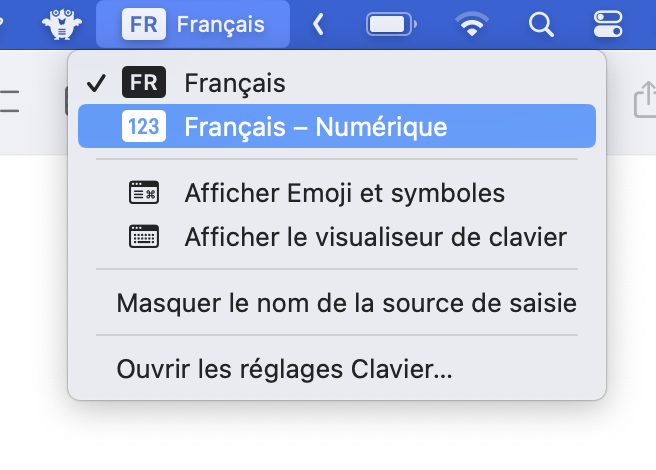The height and width of the screenshot is (470, 656).
Task: Open Spotlight search magnifier icon
Action: (x=541, y=24)
